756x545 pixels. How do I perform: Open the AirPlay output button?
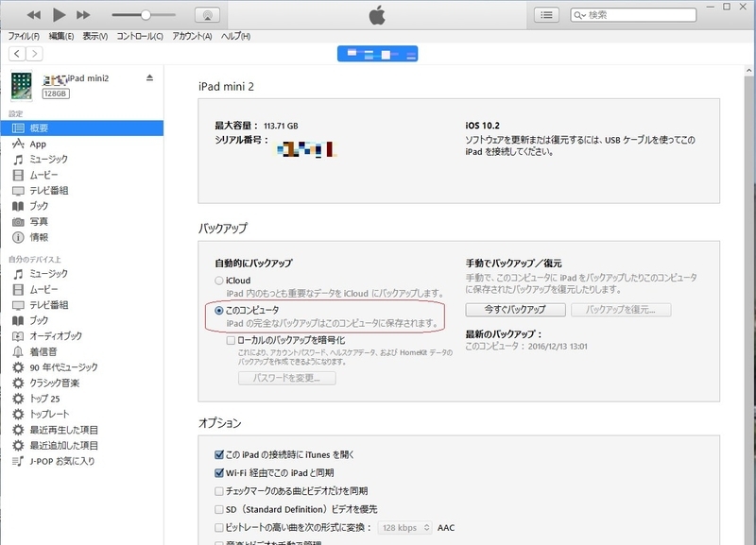click(x=207, y=15)
